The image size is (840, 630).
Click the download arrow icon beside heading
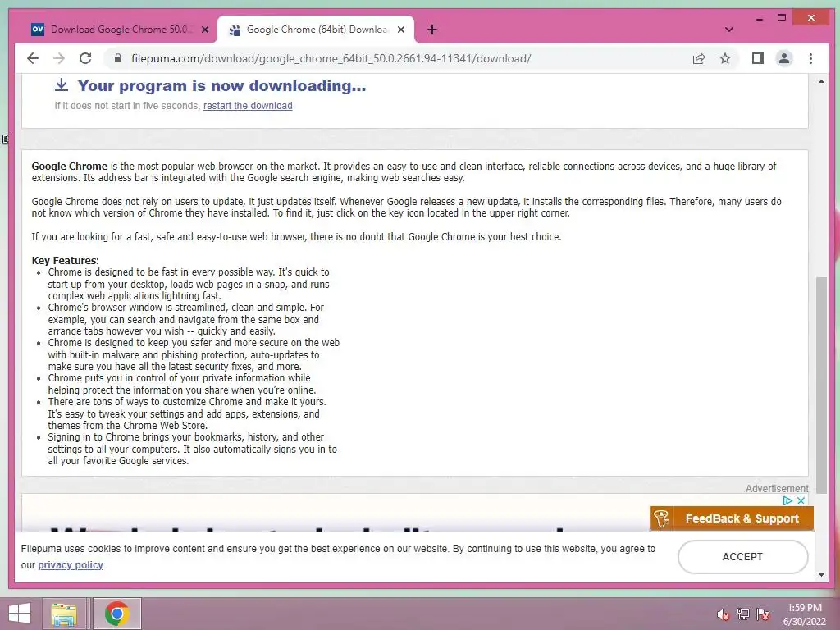tap(62, 84)
